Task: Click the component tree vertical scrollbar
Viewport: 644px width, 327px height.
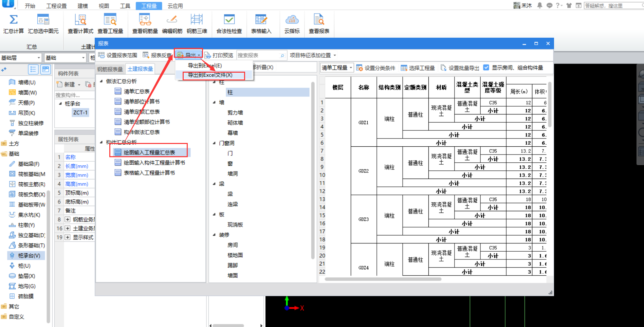Action: click(313, 170)
